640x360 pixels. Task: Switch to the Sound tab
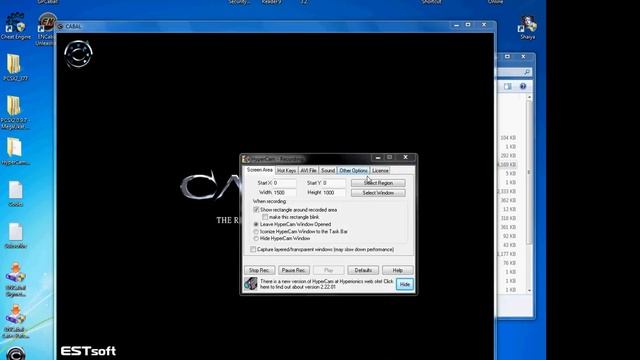coord(328,171)
